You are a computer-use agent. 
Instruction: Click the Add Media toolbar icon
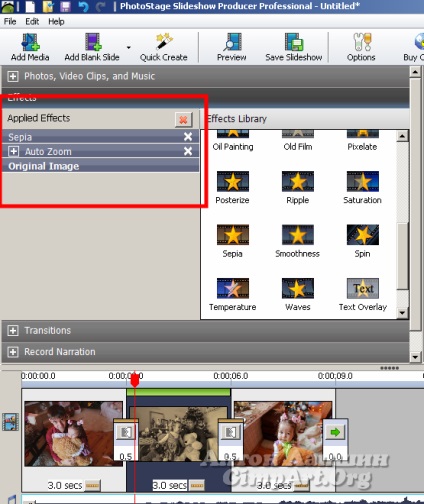pyautogui.click(x=30, y=42)
